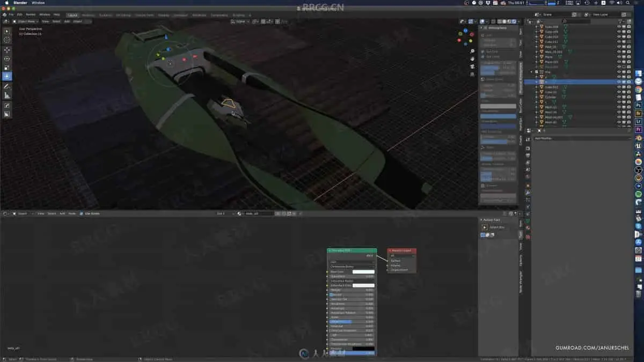The width and height of the screenshot is (644, 362).
Task: Open the Render menu
Action: pyautogui.click(x=31, y=14)
